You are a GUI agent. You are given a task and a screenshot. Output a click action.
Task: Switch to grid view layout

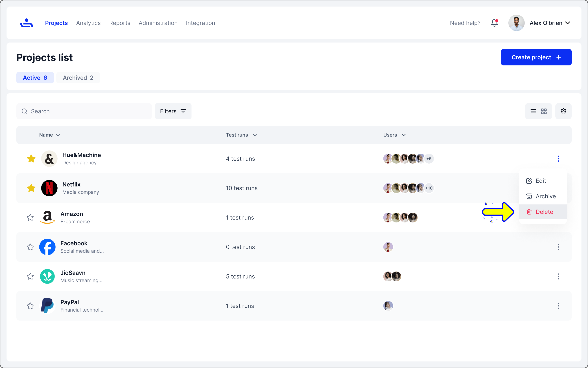pyautogui.click(x=544, y=111)
